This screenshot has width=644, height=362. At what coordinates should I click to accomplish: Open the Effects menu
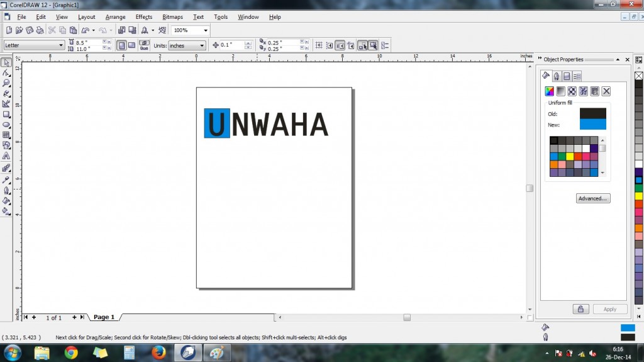(144, 17)
